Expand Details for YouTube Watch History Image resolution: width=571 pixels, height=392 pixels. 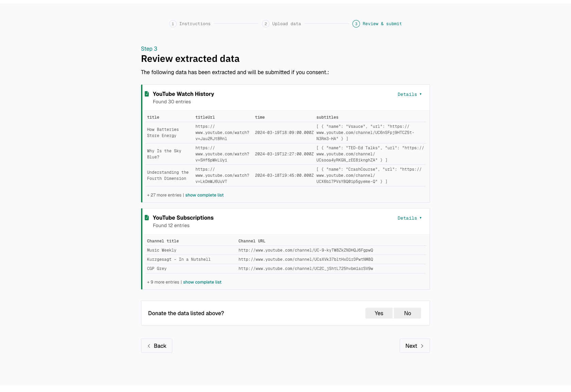point(410,95)
